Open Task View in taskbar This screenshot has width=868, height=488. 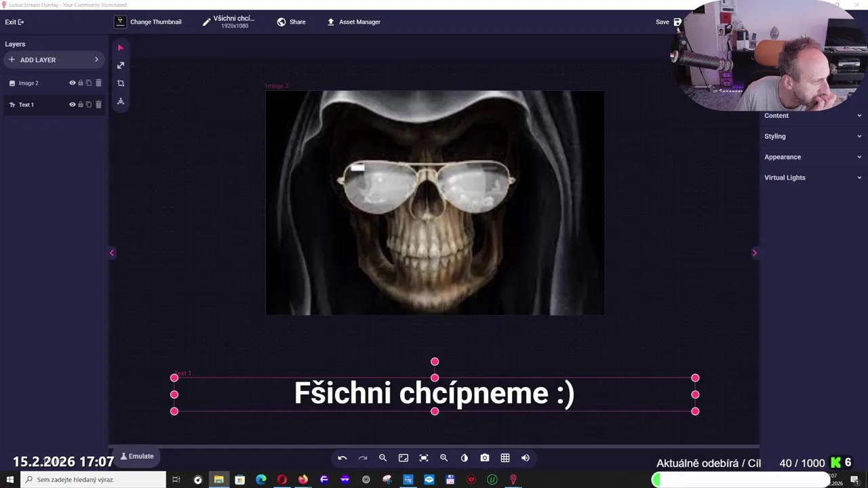pyautogui.click(x=176, y=480)
